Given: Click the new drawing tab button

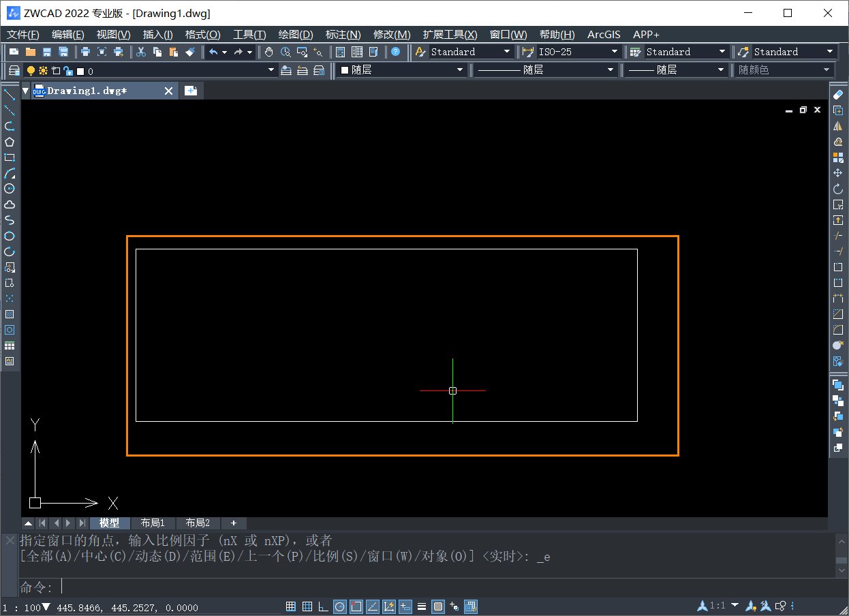Looking at the screenshot, I should coord(191,91).
